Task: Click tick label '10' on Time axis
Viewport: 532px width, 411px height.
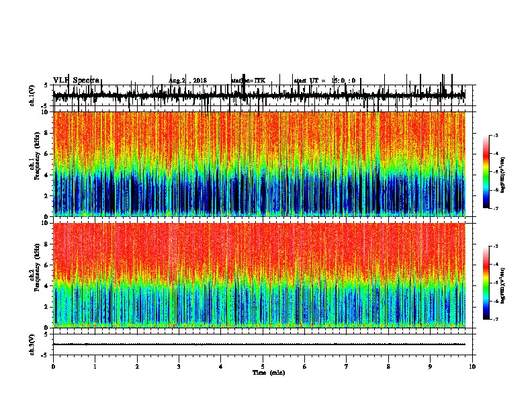Action: point(472,367)
